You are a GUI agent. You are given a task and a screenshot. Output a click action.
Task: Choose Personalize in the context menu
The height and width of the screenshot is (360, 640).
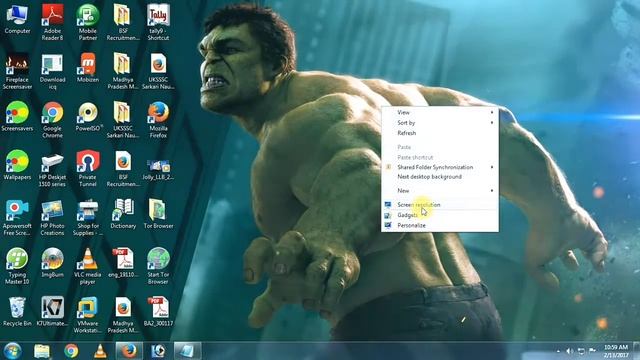click(440, 225)
